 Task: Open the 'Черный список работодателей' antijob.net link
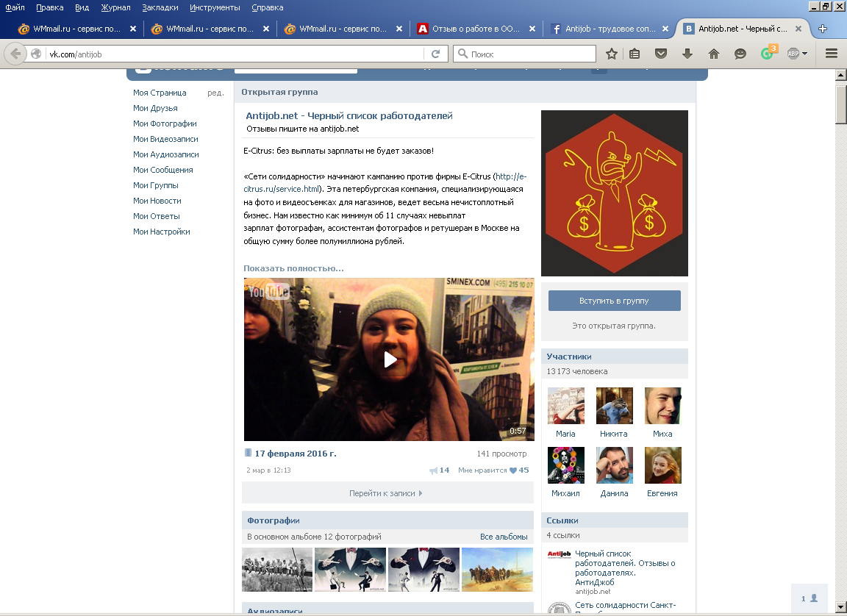[x=625, y=567]
